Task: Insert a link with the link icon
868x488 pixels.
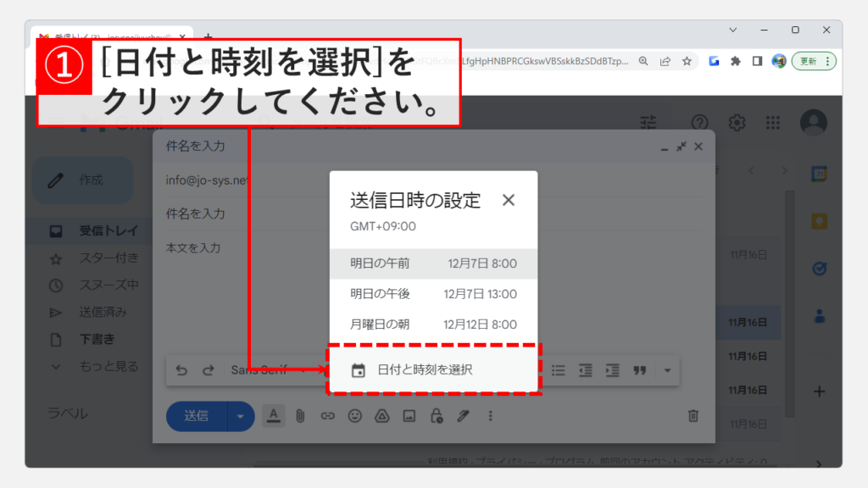Action: click(327, 416)
